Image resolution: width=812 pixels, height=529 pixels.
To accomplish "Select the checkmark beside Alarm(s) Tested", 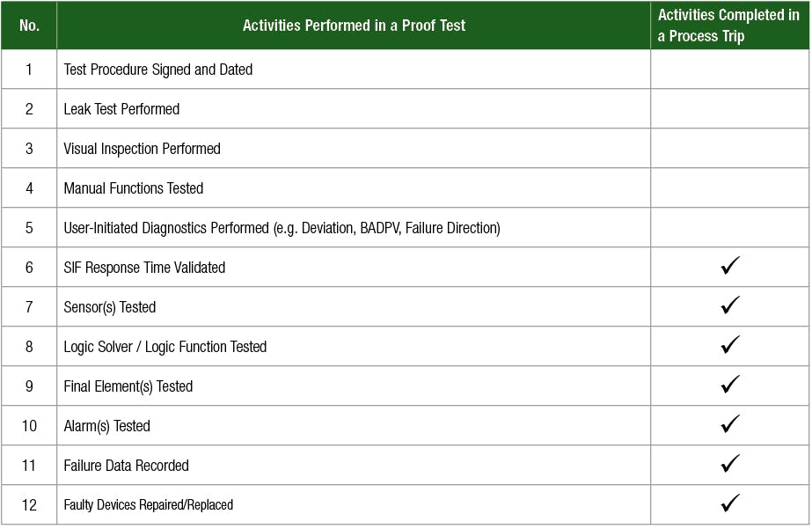I will 730,424.
